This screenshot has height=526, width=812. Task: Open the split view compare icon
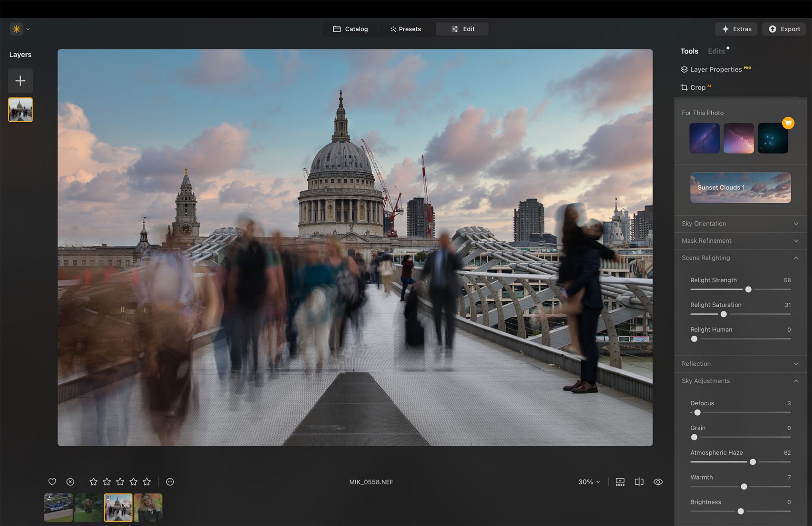point(639,482)
